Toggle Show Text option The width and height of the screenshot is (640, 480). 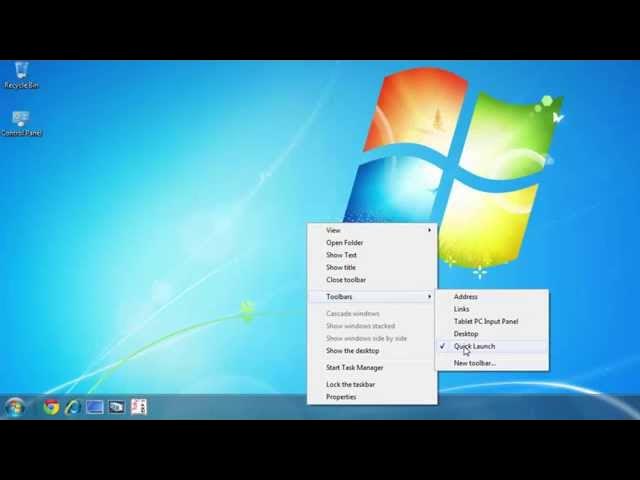(x=372, y=255)
